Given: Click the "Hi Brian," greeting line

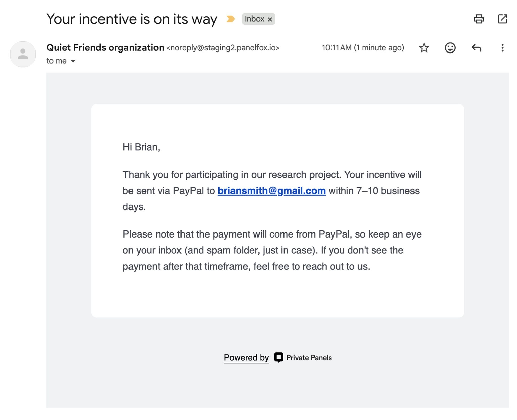Looking at the screenshot, I should click(x=141, y=147).
